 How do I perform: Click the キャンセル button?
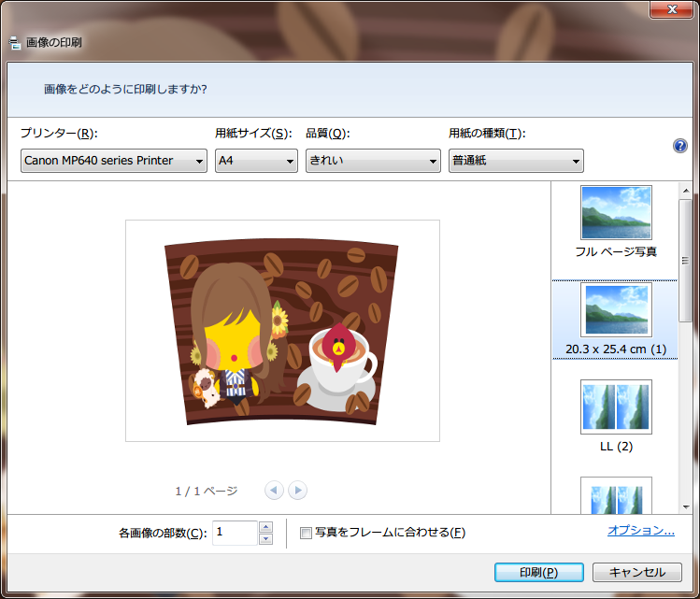point(637,572)
